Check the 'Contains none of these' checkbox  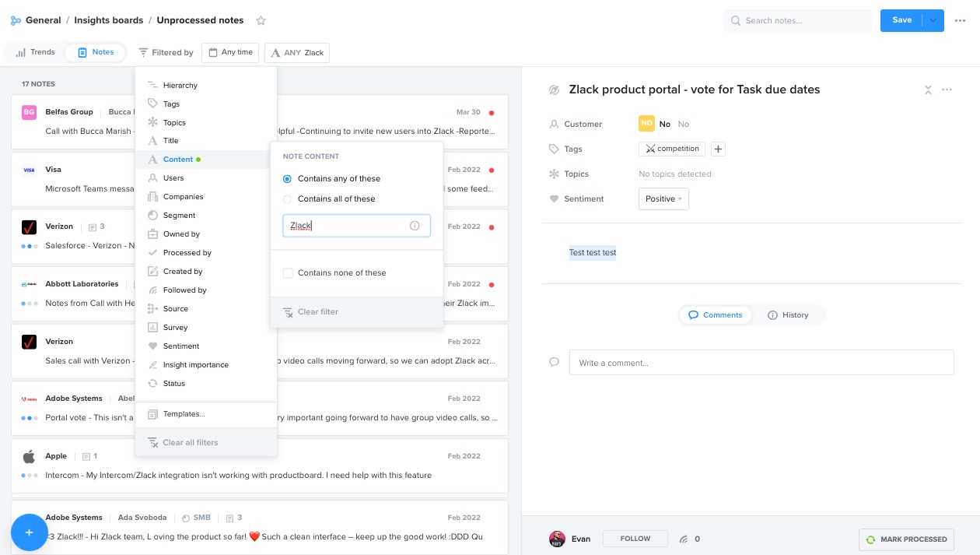[288, 272]
